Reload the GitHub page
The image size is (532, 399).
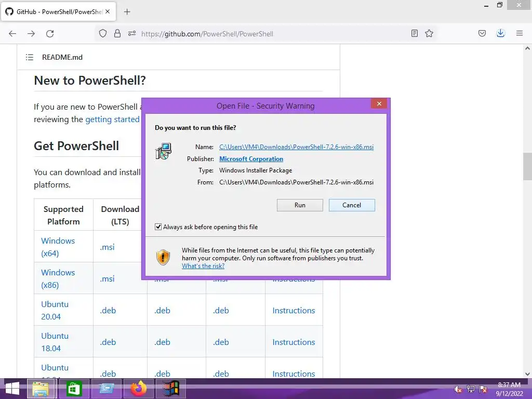coord(50,34)
